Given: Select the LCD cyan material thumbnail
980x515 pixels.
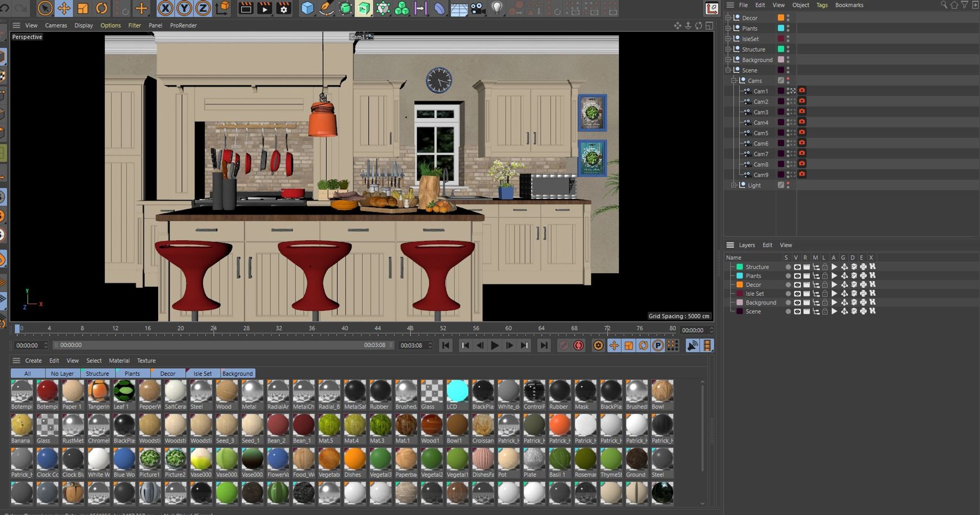Looking at the screenshot, I should (x=457, y=391).
